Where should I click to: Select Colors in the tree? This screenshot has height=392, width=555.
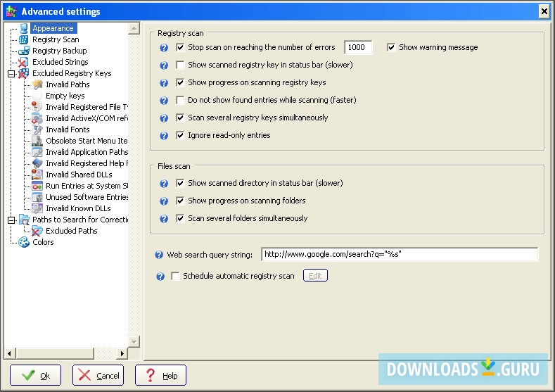tap(43, 243)
